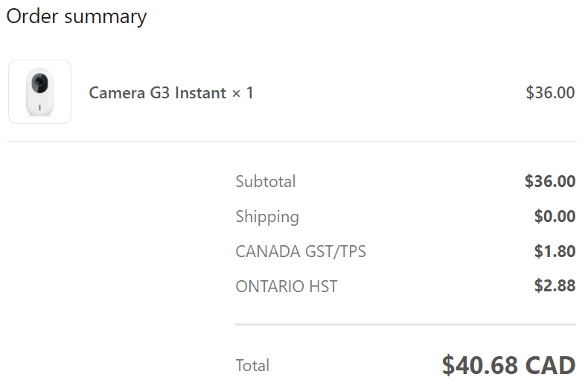588x386 pixels.
Task: Click the $0.00 shipping amount
Action: [555, 216]
